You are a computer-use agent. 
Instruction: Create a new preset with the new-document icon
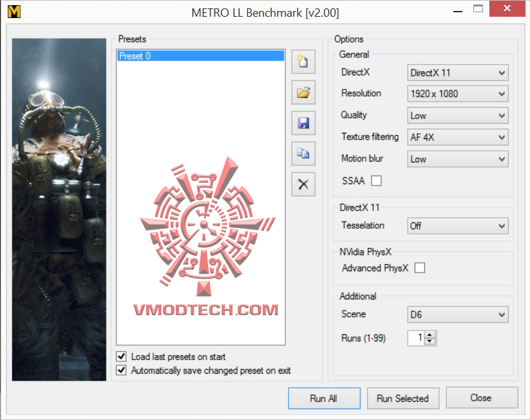click(303, 62)
